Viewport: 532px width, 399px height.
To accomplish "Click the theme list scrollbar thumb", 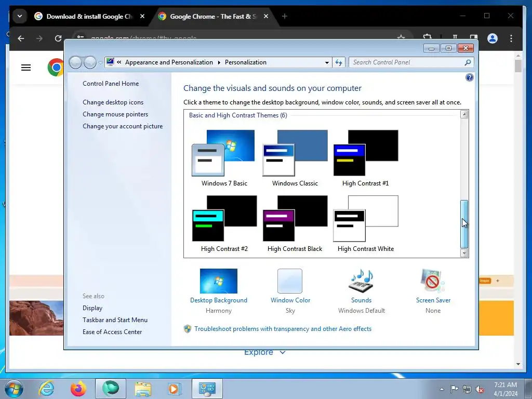I will point(464,224).
